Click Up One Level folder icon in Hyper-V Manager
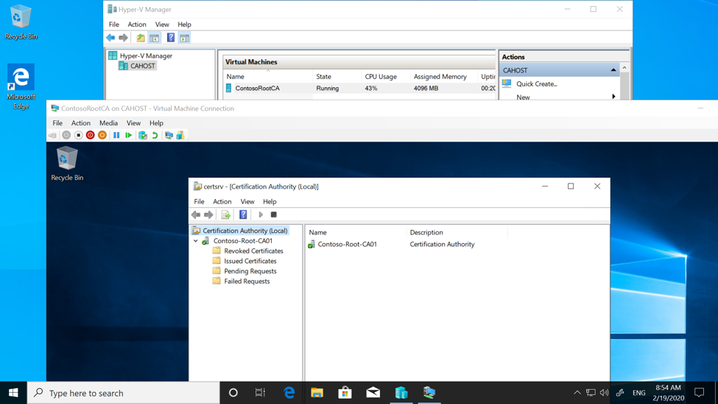The height and width of the screenshot is (404, 718). (141, 38)
